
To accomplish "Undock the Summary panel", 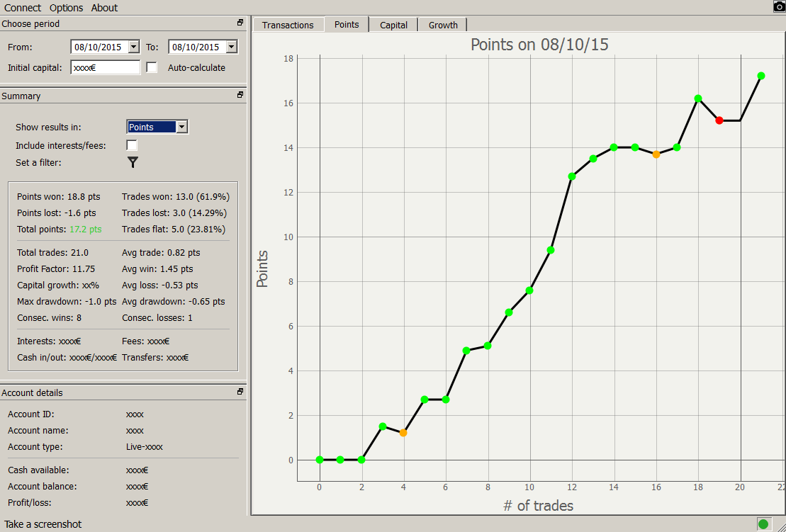I will point(240,95).
